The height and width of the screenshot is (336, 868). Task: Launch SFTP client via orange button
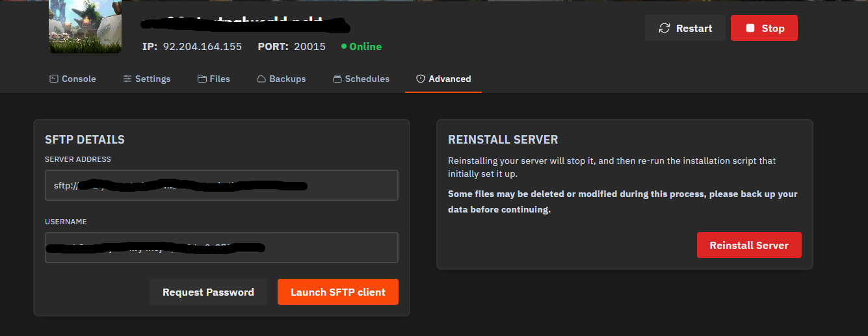click(x=338, y=292)
